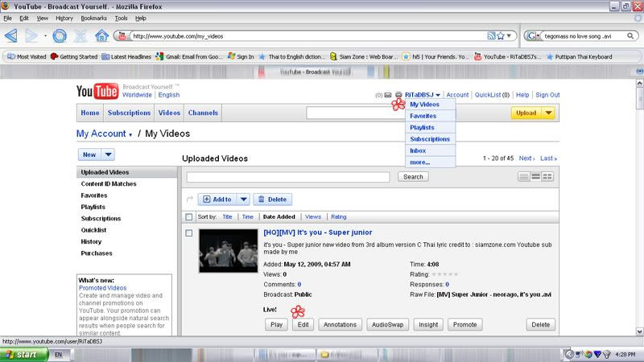Click the video thumbnail for It's you
Viewport: 644px width, 362px height.
coord(229,251)
